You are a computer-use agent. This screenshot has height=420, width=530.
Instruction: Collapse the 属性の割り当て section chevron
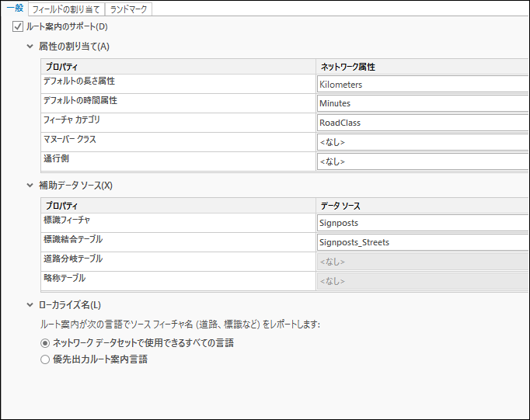[30, 47]
